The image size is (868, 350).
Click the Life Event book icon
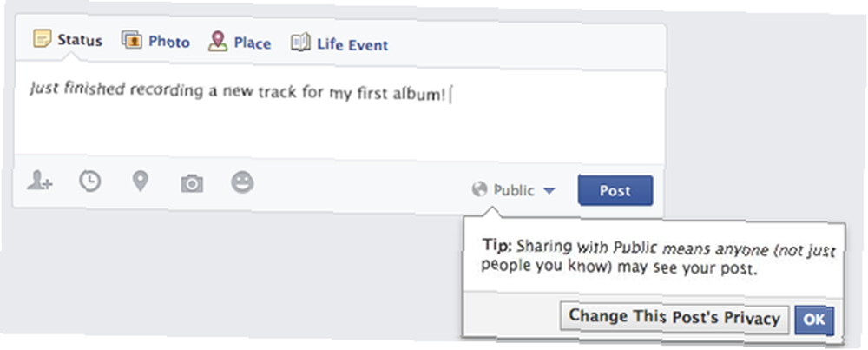[300, 43]
